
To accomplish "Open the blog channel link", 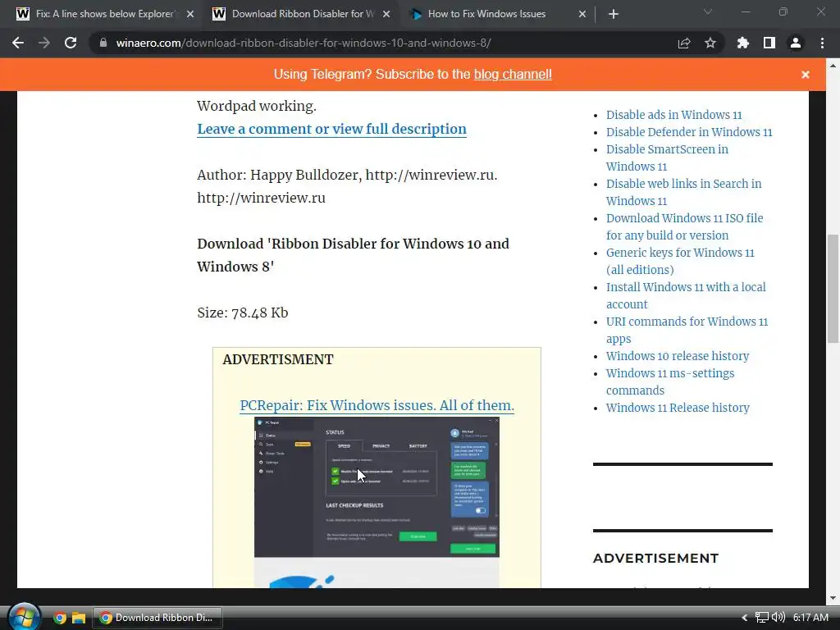I will [x=513, y=75].
